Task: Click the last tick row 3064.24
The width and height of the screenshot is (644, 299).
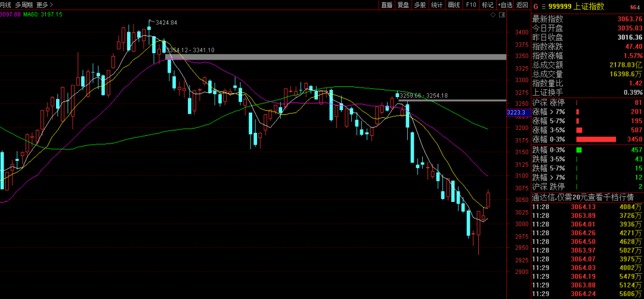Action: pos(587,294)
